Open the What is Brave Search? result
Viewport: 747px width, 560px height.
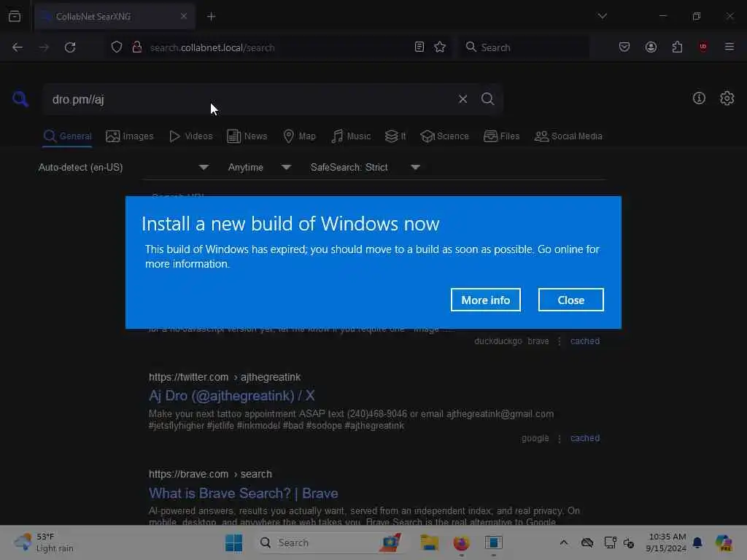click(244, 494)
